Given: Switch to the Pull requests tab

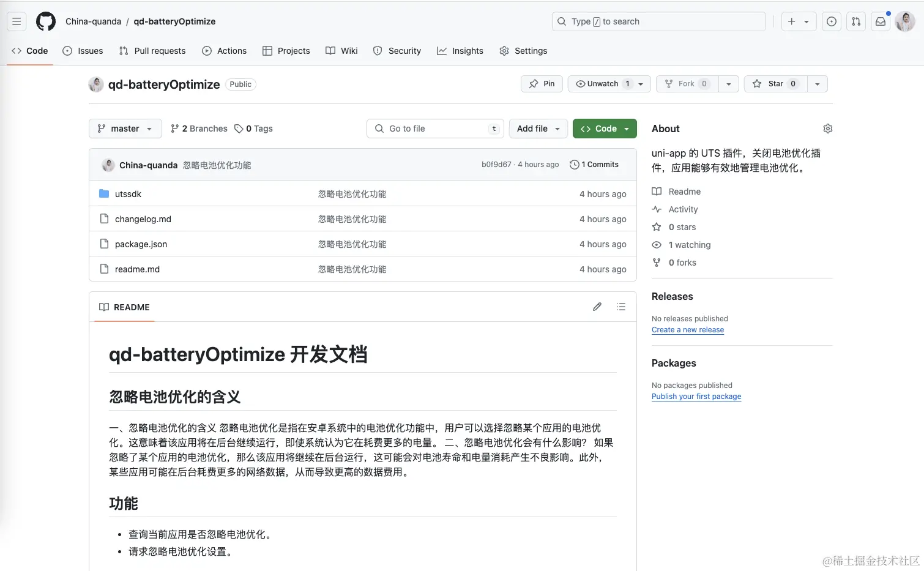Looking at the screenshot, I should click(x=152, y=51).
